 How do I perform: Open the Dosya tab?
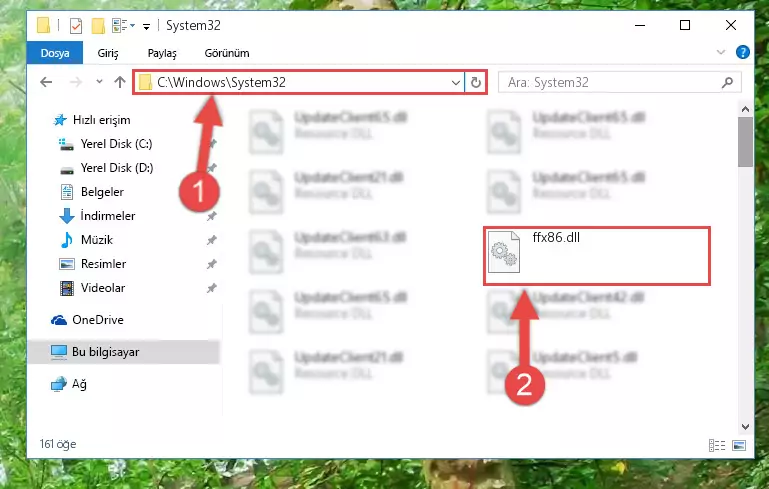(55, 52)
